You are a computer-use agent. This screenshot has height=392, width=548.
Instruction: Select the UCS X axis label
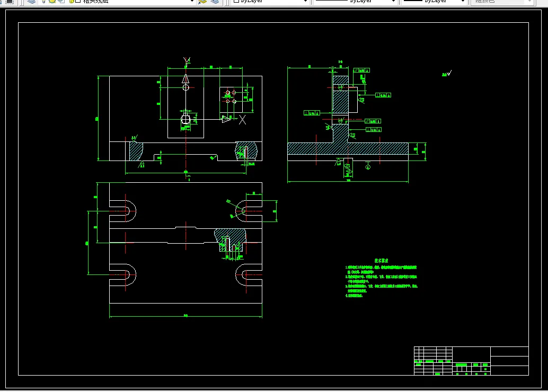242,120
